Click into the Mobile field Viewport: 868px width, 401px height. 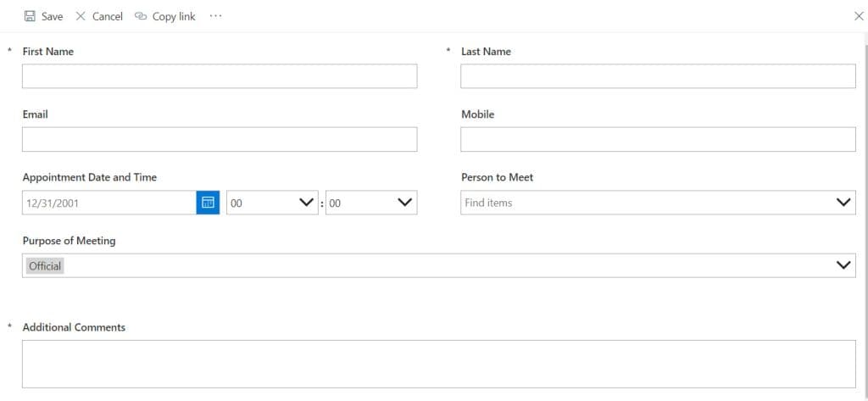(x=658, y=139)
